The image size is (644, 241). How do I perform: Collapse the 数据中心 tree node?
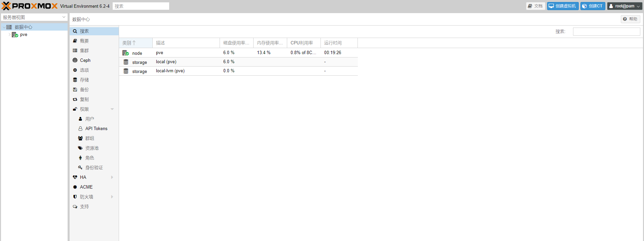click(4, 27)
